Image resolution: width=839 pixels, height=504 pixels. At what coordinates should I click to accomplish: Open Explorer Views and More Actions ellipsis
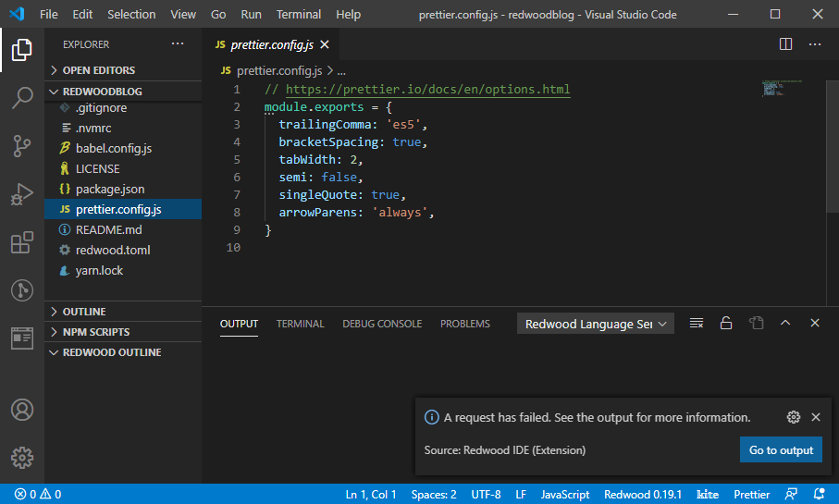(178, 43)
